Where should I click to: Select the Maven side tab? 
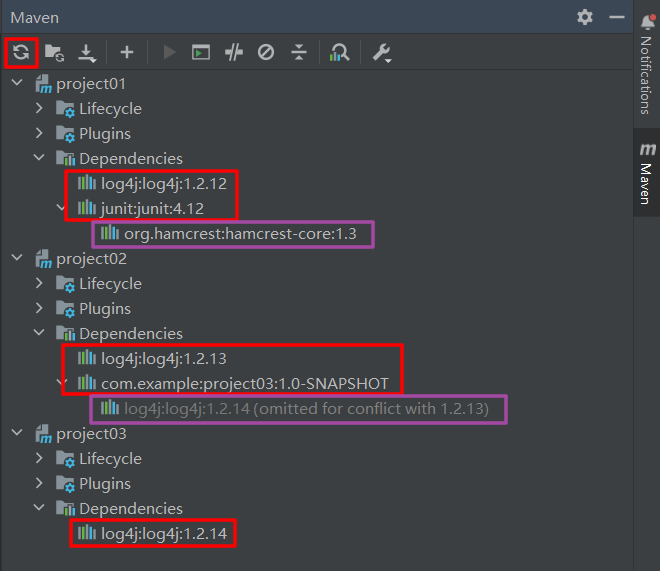pos(647,173)
